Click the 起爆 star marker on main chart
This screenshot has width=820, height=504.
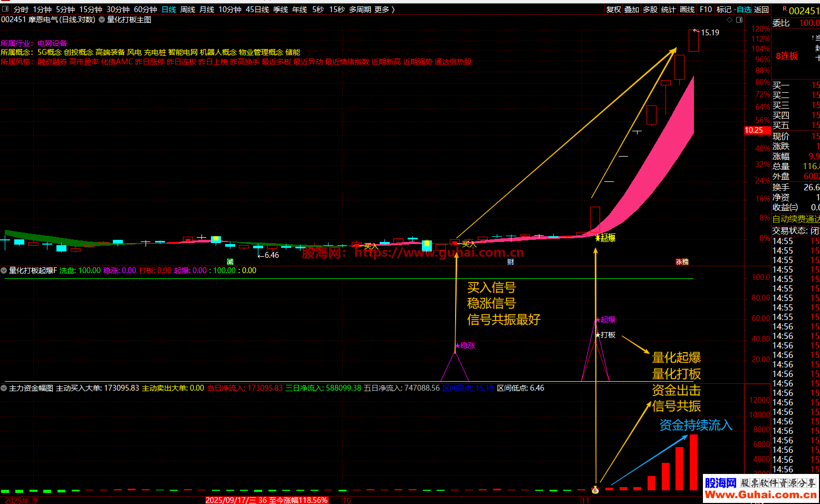pyautogui.click(x=605, y=238)
